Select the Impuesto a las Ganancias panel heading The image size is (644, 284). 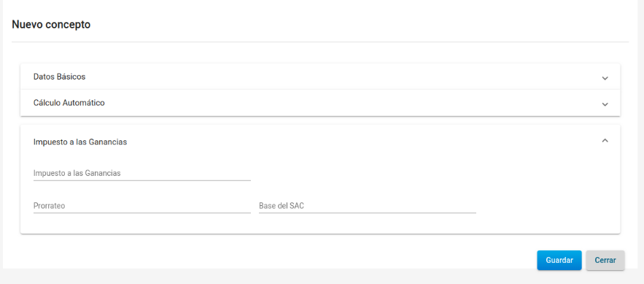click(80, 142)
